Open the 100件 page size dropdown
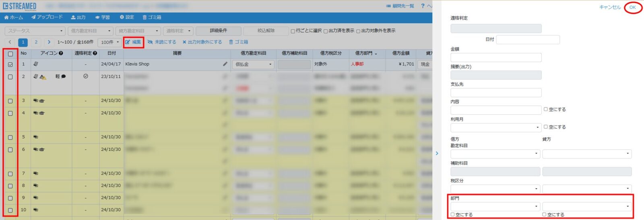Viewport: 644px width, 220px height. 110,42
